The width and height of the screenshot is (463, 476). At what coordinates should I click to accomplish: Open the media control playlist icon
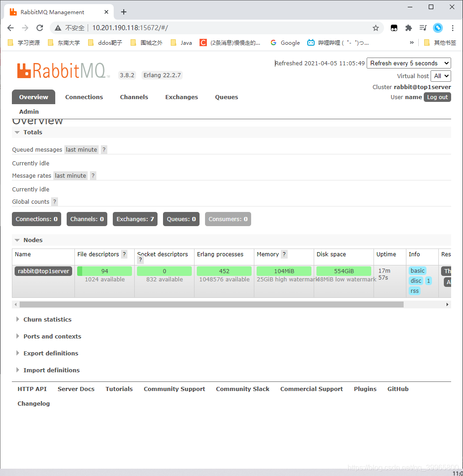(423, 28)
